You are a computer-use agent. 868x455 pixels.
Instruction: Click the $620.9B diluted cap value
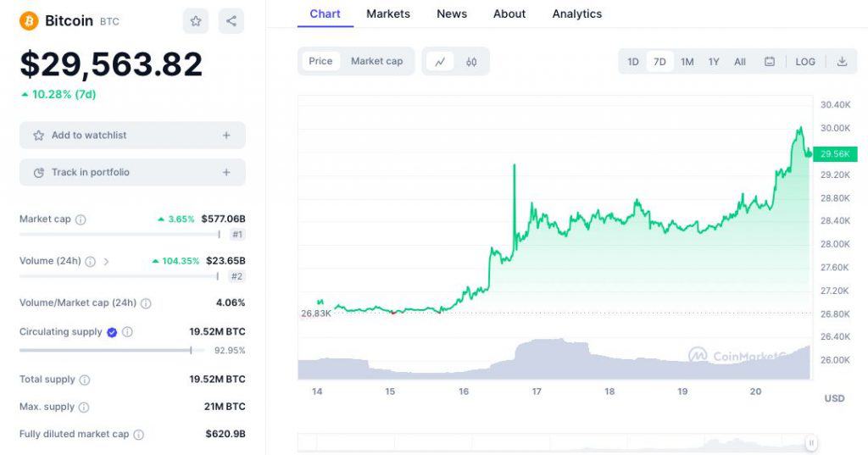pyautogui.click(x=225, y=434)
